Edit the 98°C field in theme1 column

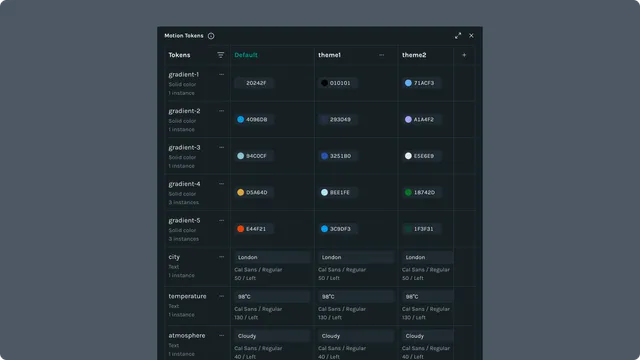[356, 297]
